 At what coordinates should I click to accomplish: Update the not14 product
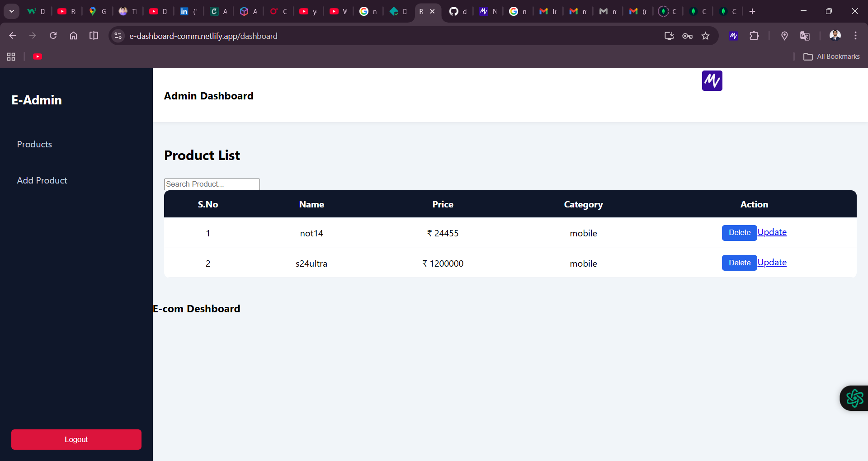click(772, 232)
